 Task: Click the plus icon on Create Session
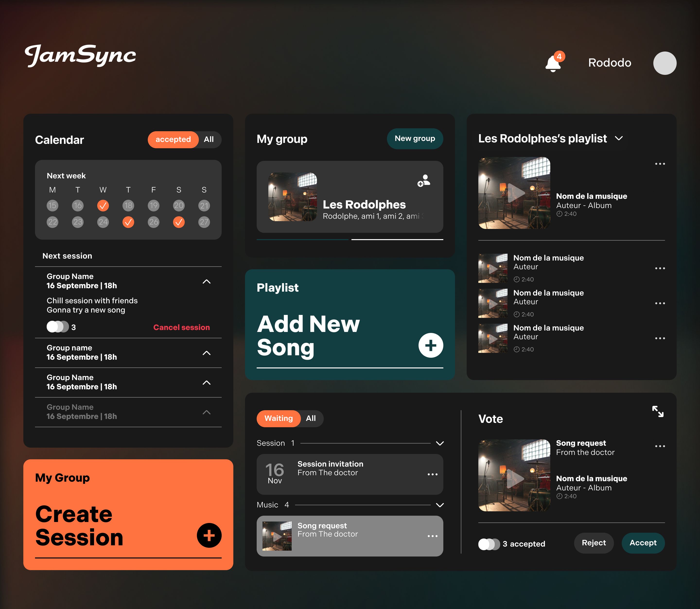pyautogui.click(x=209, y=535)
